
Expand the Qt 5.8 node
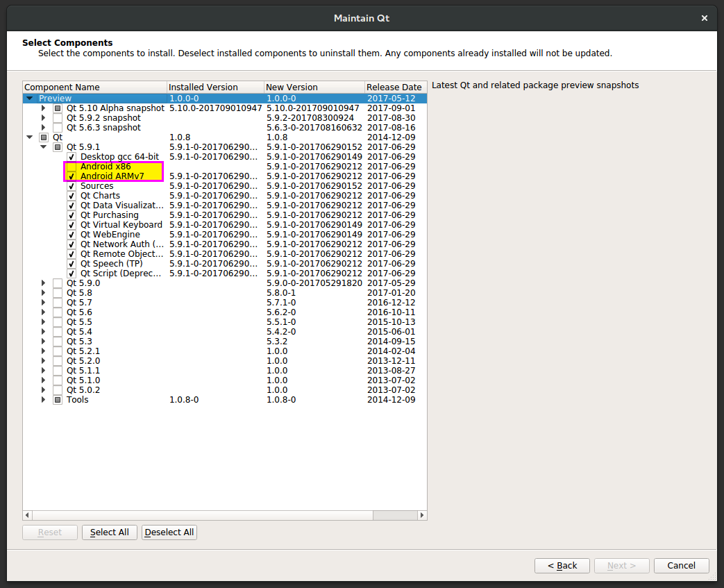coord(44,293)
